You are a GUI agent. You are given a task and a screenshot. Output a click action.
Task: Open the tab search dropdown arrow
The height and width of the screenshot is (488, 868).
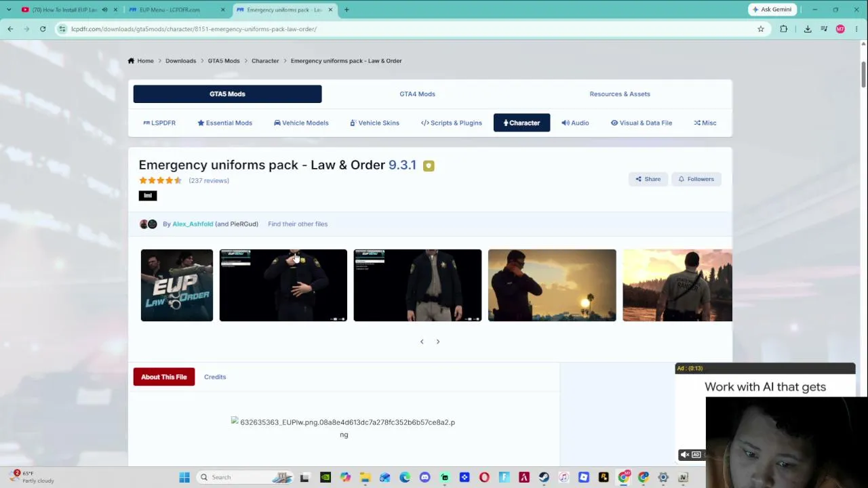8,9
